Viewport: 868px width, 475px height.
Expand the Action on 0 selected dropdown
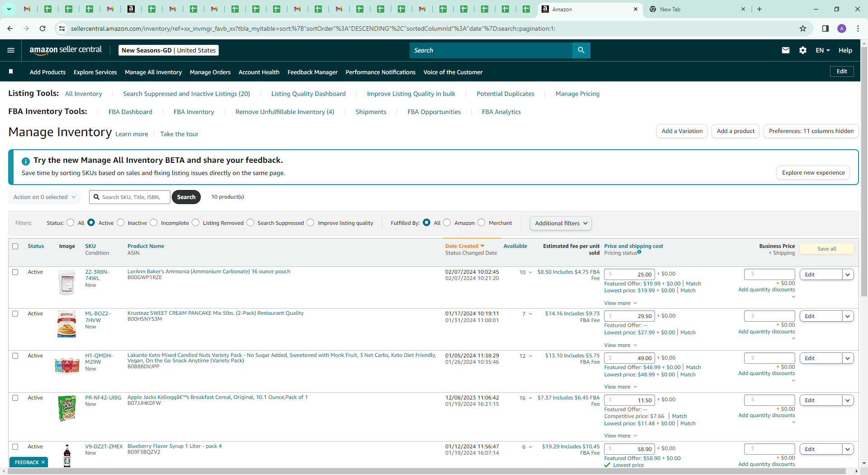pos(44,197)
